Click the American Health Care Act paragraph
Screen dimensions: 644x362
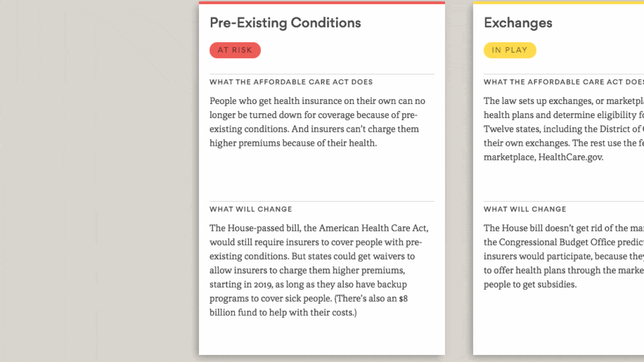click(319, 270)
